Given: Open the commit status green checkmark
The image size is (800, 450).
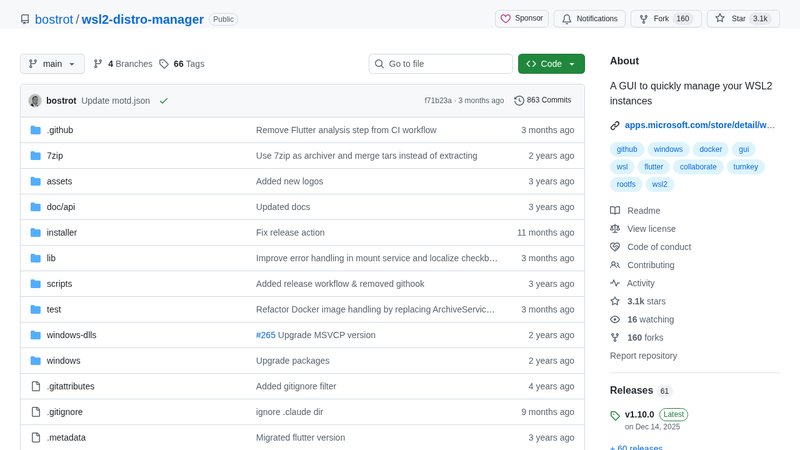Looking at the screenshot, I should [x=163, y=100].
